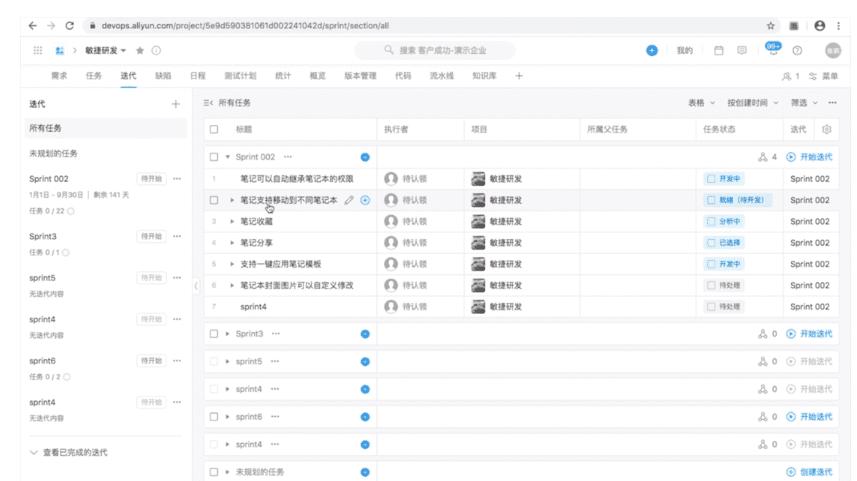Viewport: 857px width, 481px height.
Task: Open the messages icon in top bar
Action: click(x=742, y=50)
